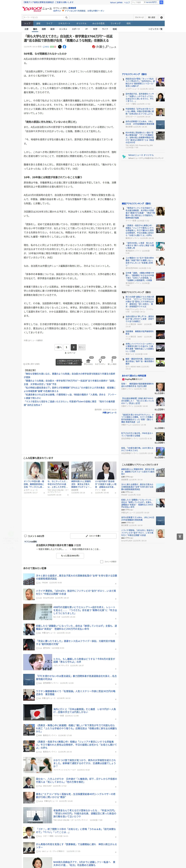Select the エンタメ category
The height and width of the screenshot is (868, 186).
(63, 29)
